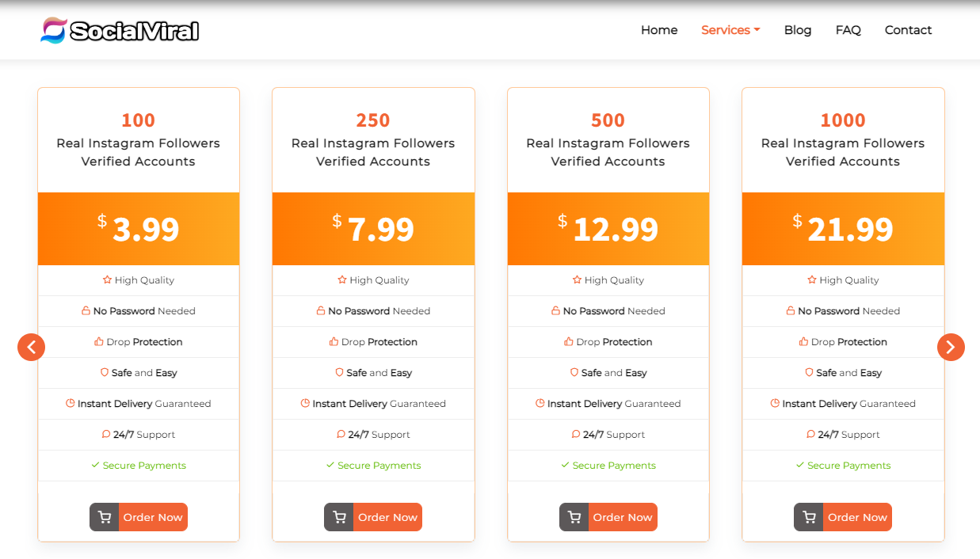Select the $12.99 price banner
980x559 pixels.
(x=608, y=229)
